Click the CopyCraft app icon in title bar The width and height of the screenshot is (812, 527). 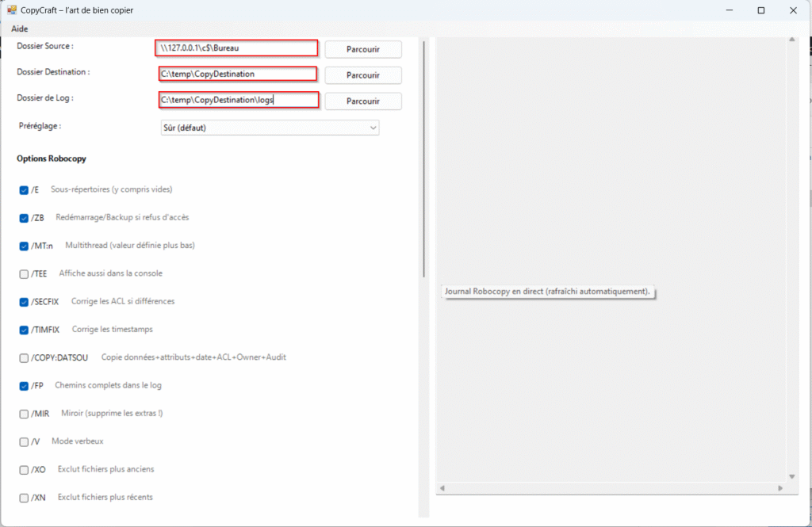click(11, 10)
